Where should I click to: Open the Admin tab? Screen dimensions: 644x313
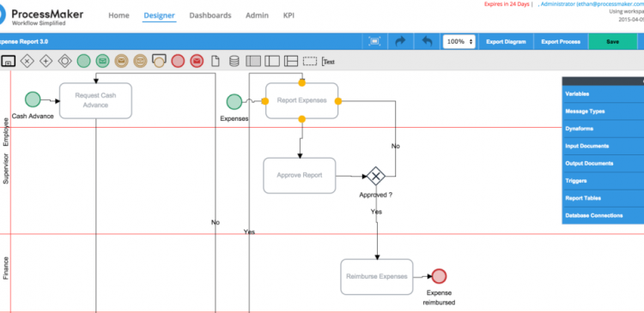[x=257, y=15]
